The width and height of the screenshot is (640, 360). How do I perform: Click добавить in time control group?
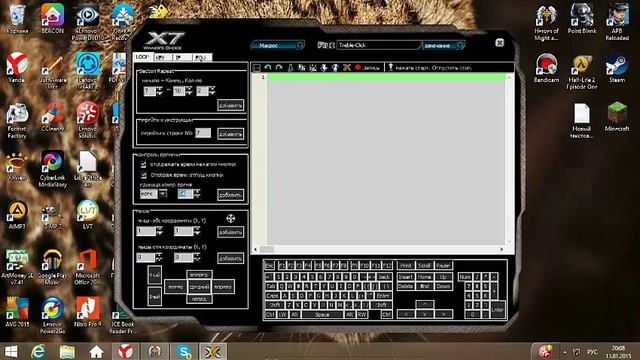click(x=231, y=195)
